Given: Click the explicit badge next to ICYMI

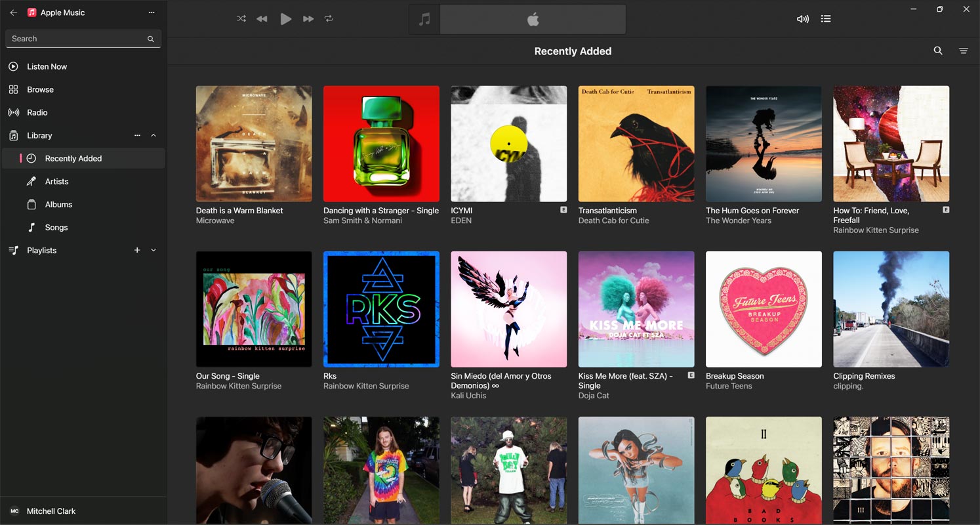Looking at the screenshot, I should pyautogui.click(x=563, y=210).
